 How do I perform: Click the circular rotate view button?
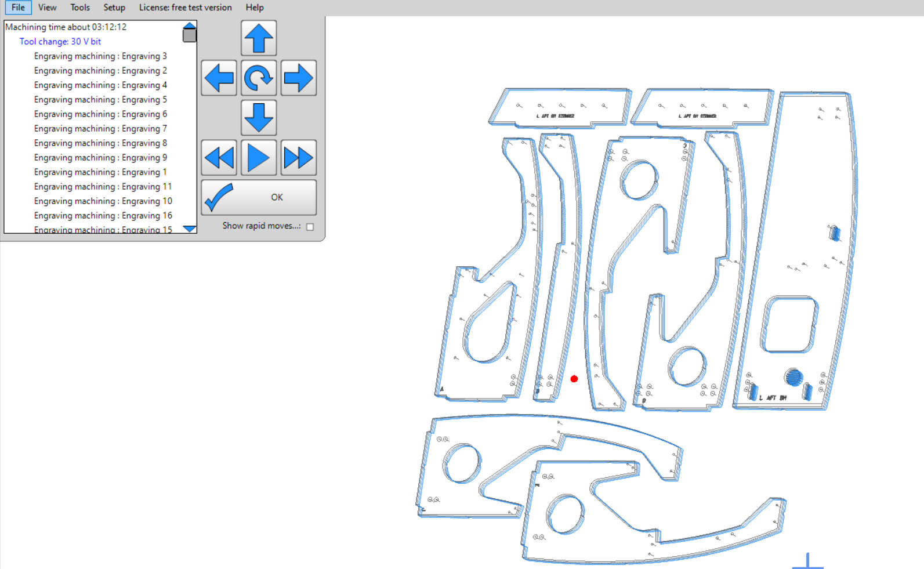(x=259, y=78)
